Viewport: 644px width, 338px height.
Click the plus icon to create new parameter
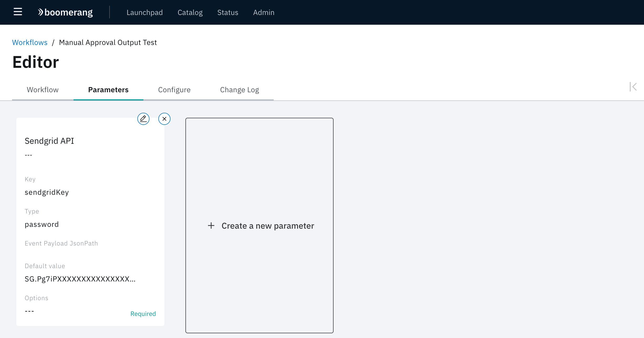click(210, 225)
